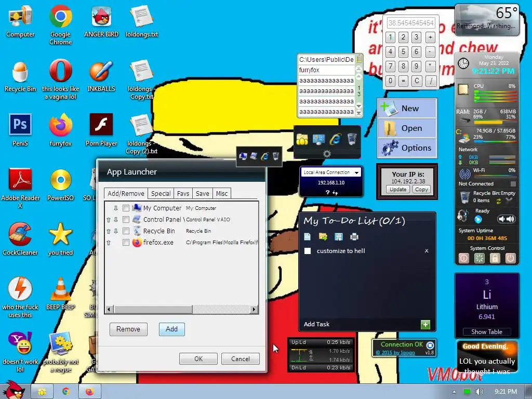Open the Save tab
Viewport: 532px width, 399px height.
click(203, 193)
